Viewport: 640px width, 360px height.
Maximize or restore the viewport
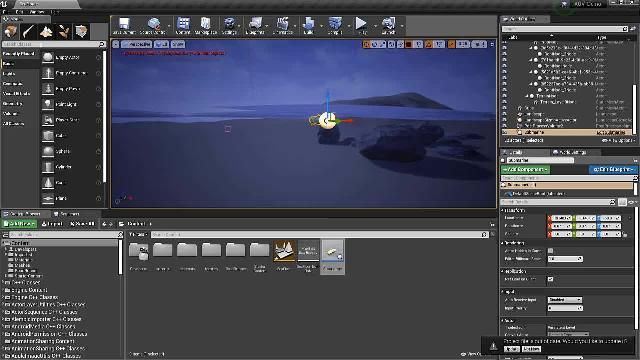(492, 44)
